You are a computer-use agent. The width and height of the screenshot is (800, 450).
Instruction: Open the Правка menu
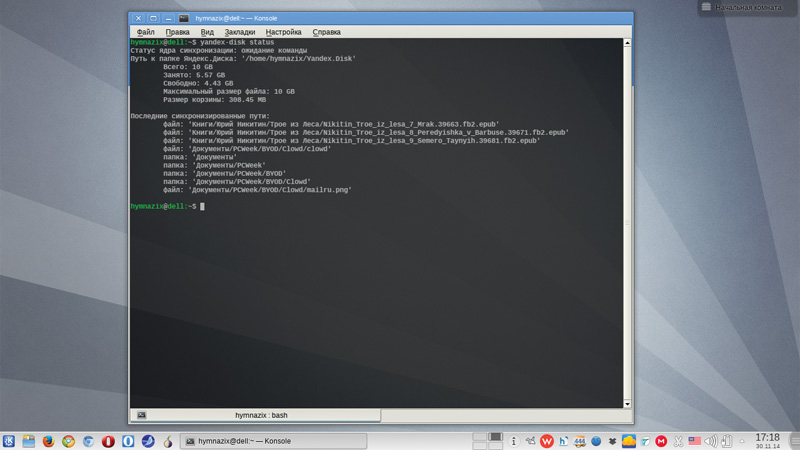pyautogui.click(x=178, y=32)
